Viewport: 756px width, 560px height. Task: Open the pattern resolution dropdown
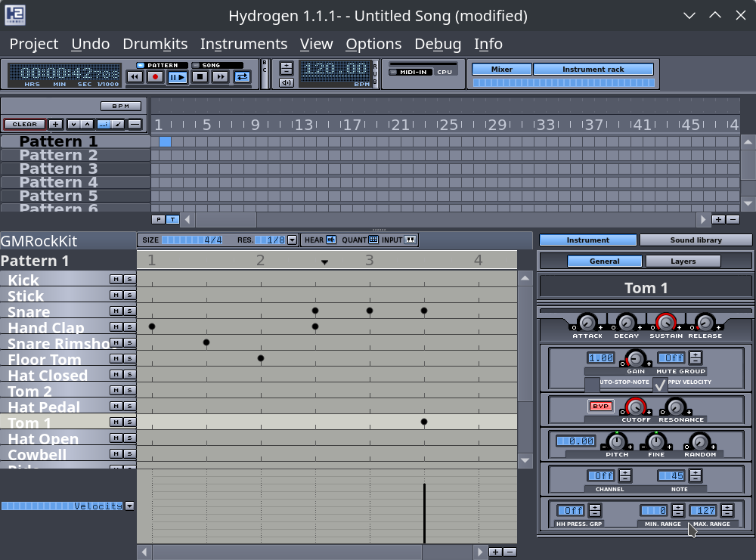(x=292, y=240)
